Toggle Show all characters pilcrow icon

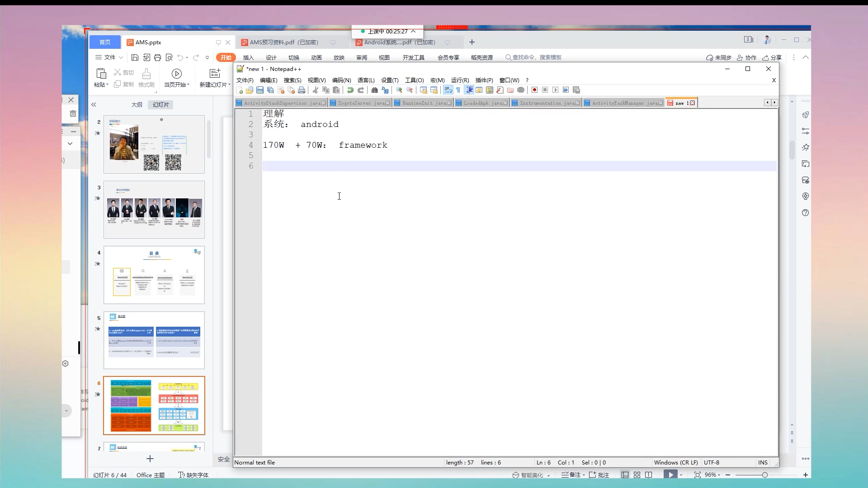click(x=458, y=90)
